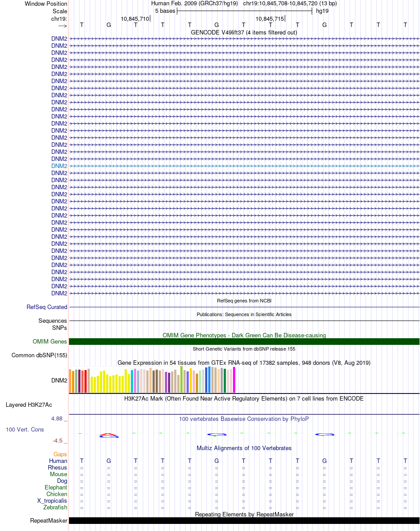This screenshot has width=420, height=531.
Task: Open the OMIM Genes track label
Action: [x=50, y=342]
